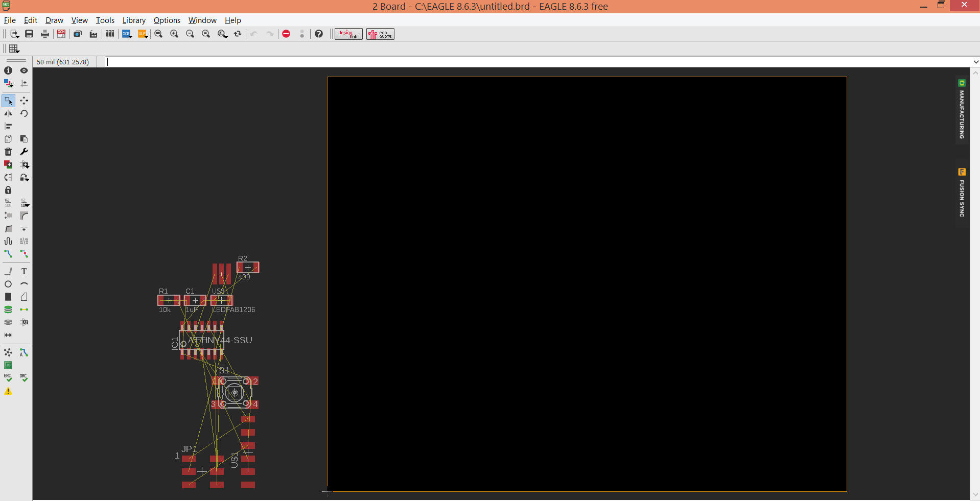Select the Circle drawing tool
The height and width of the screenshot is (501, 980).
tap(8, 284)
